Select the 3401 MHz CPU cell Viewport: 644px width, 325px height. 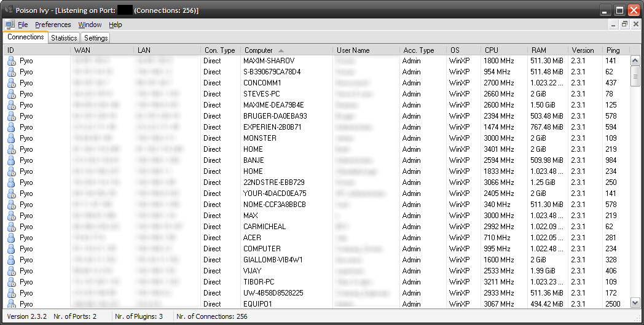498,149
